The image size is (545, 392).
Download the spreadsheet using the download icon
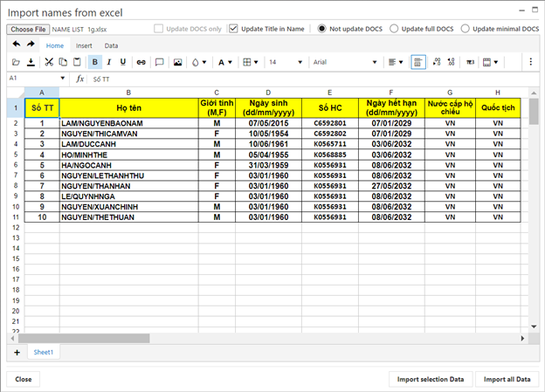[31, 62]
